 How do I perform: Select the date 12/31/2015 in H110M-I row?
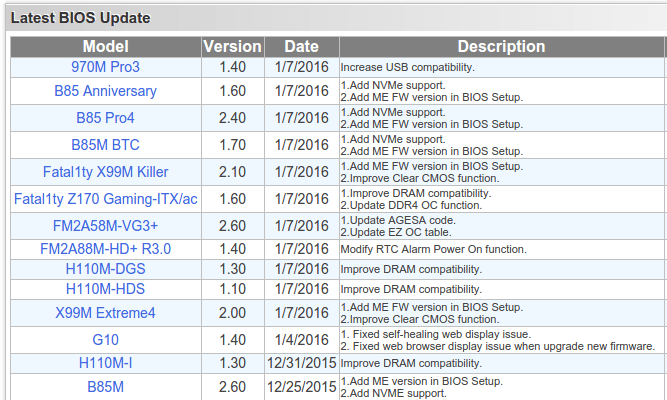[x=302, y=363]
